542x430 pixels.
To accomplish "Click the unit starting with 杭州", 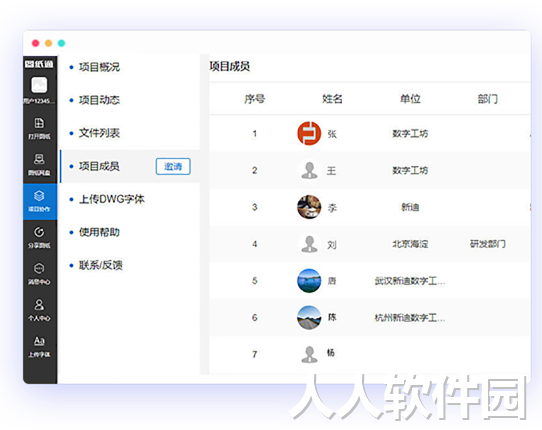I will click(x=410, y=318).
